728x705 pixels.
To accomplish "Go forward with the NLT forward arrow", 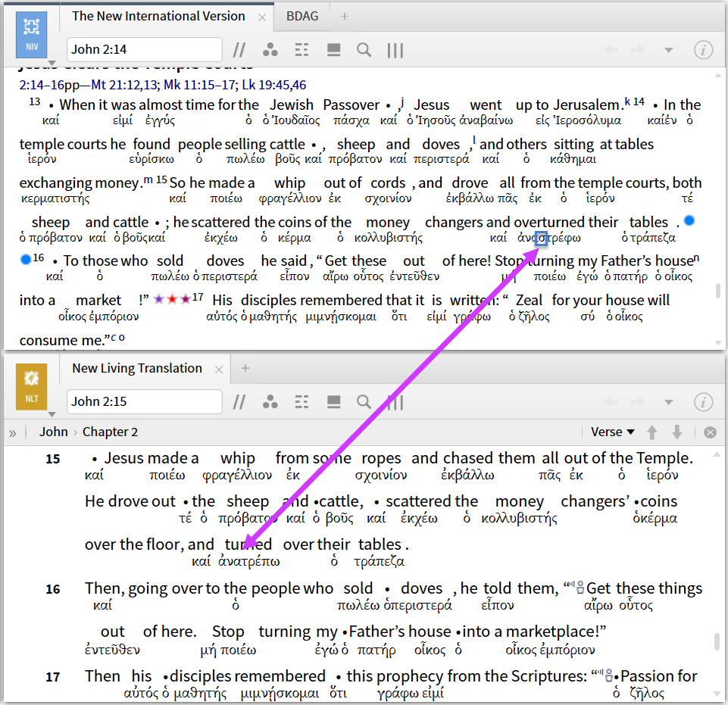I will (x=638, y=402).
